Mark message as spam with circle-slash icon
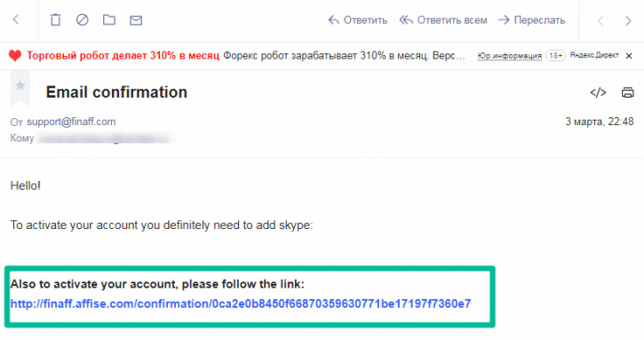 (82, 20)
